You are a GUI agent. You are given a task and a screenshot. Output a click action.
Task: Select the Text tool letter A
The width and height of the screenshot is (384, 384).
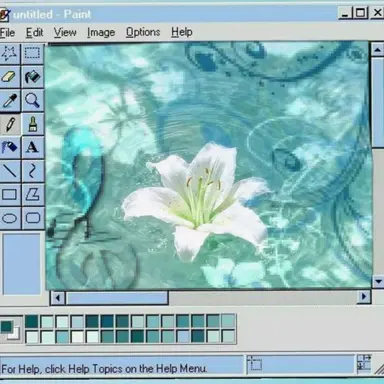(x=32, y=147)
